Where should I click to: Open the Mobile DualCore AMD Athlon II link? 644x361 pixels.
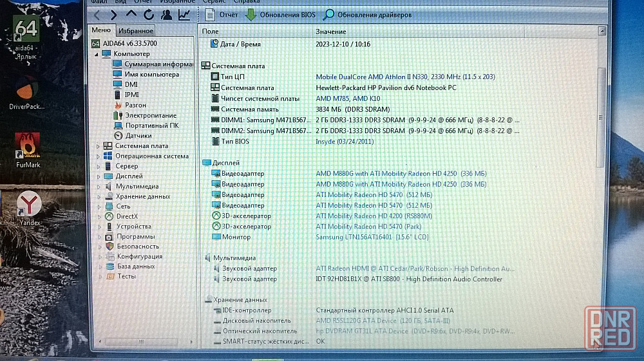click(x=405, y=77)
